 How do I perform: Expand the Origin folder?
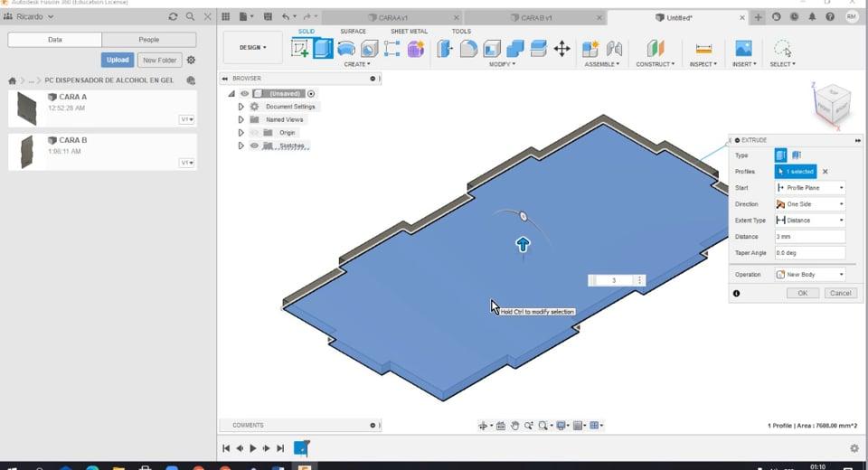[x=241, y=133]
